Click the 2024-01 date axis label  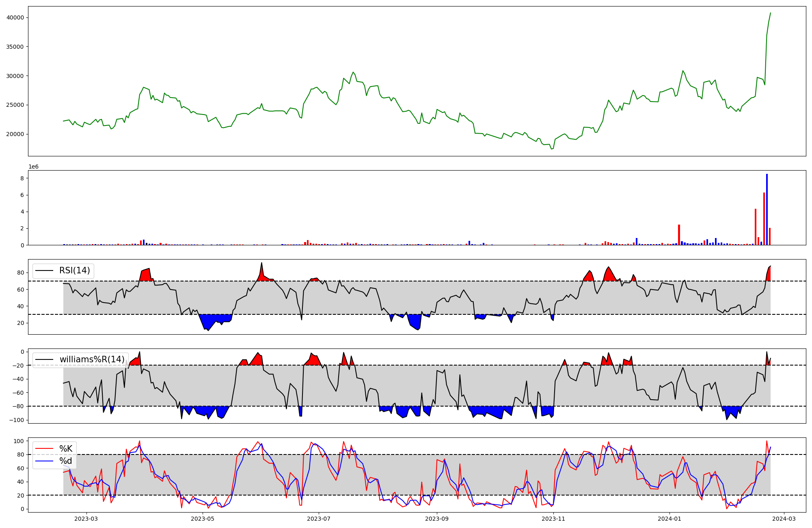[x=669, y=519]
